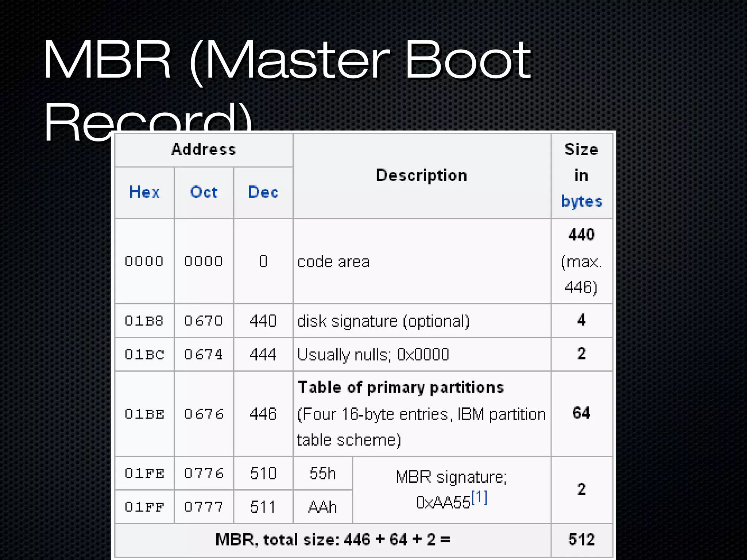The image size is (747, 560).
Task: Click the octal value 0670
Action: point(204,321)
